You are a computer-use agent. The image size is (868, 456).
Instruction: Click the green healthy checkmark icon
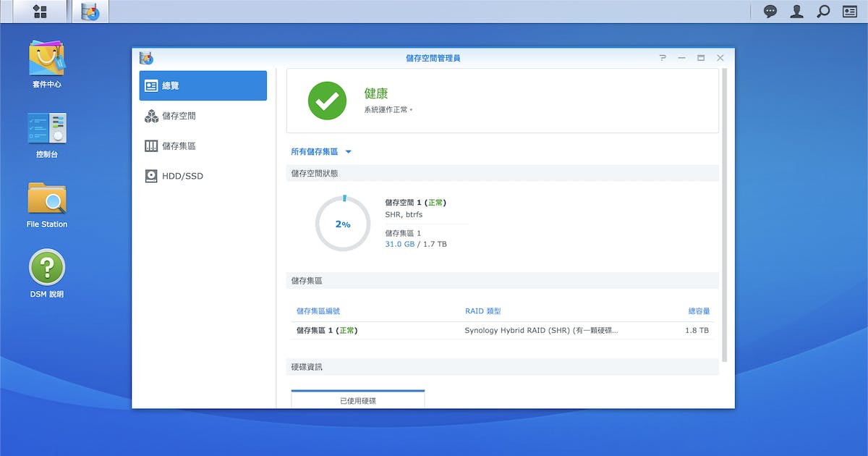[327, 101]
